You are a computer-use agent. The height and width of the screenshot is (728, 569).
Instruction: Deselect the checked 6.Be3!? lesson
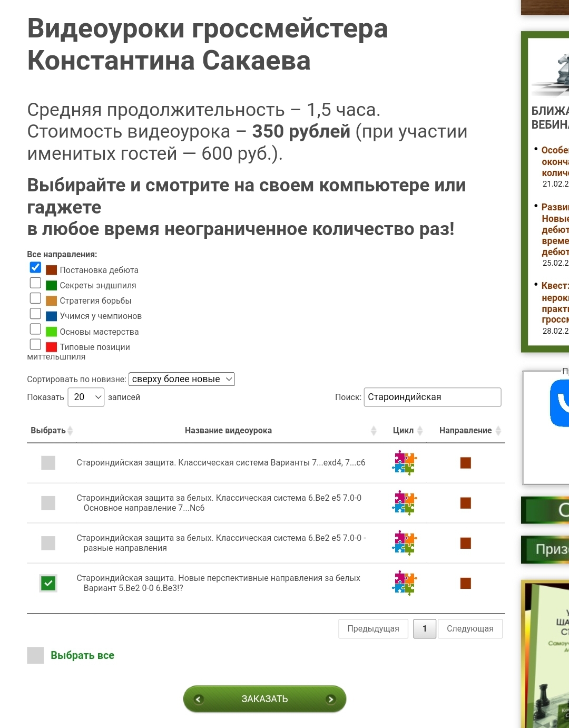tap(48, 583)
